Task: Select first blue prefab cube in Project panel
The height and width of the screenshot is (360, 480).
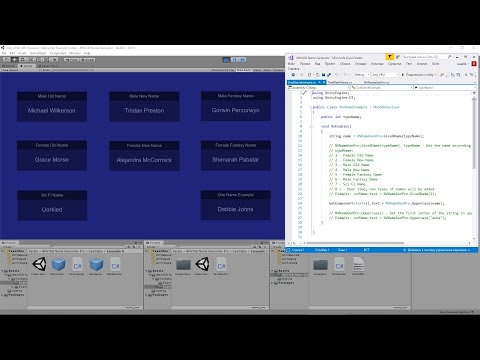Action: [58, 264]
